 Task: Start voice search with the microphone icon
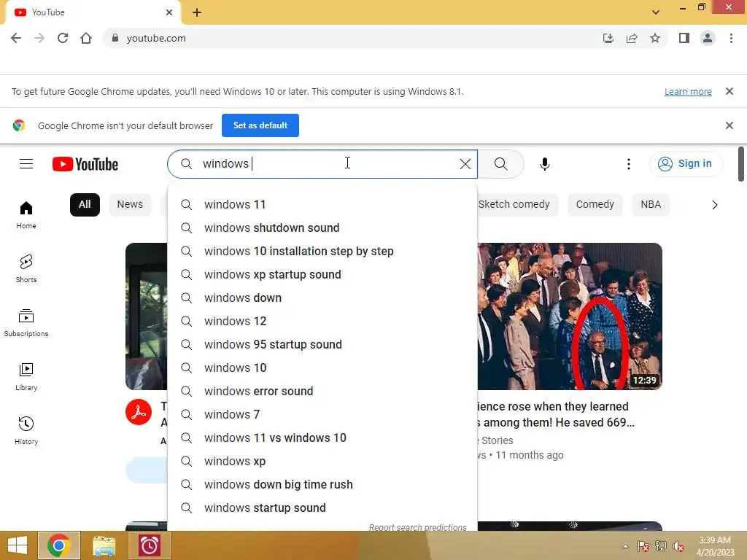point(544,164)
